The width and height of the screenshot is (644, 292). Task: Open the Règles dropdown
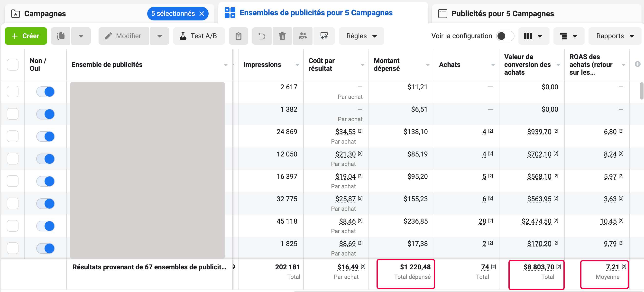click(x=361, y=36)
